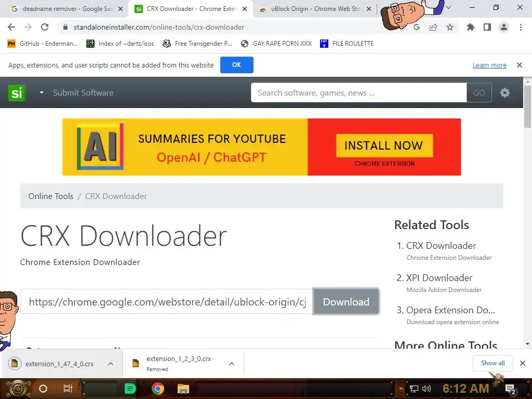Open the notification center icon
This screenshot has height=399, width=532.
coord(511,389)
